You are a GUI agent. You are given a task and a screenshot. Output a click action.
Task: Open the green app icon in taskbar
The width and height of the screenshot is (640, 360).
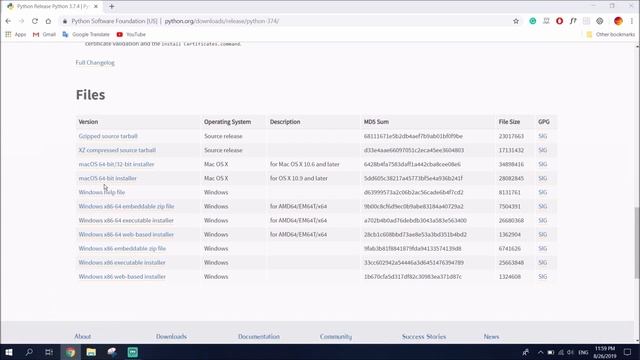point(133,352)
